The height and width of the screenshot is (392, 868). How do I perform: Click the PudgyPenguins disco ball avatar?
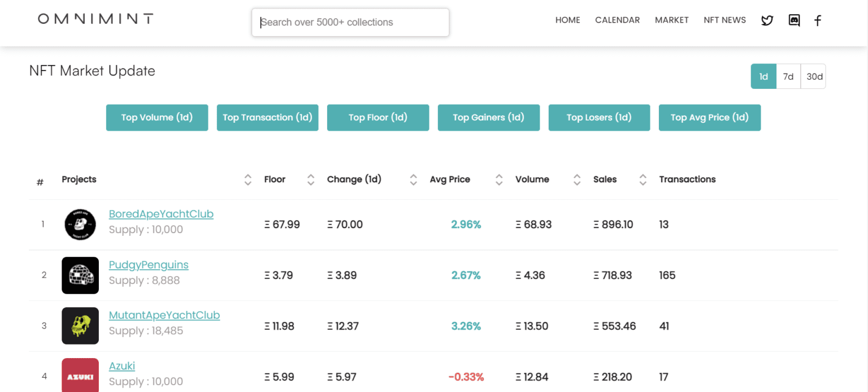80,275
